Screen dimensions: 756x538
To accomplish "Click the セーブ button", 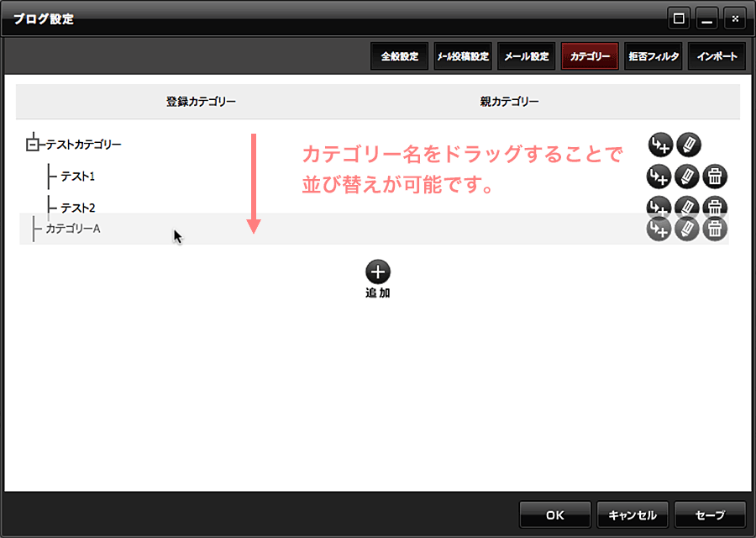I will pos(710,514).
